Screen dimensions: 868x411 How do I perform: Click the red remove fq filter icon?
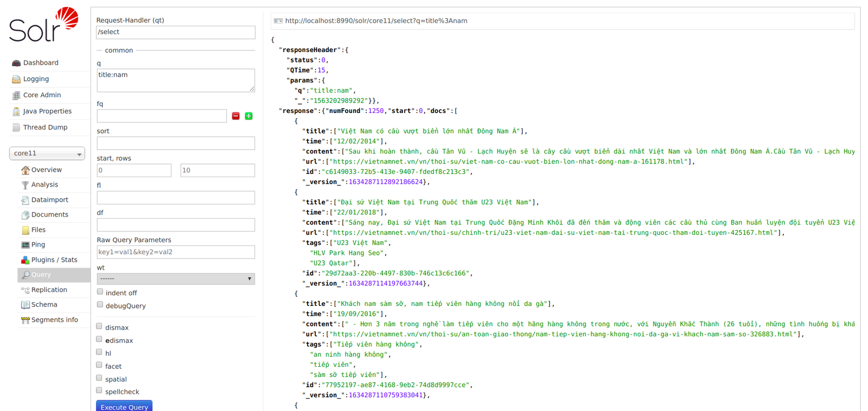pos(236,116)
